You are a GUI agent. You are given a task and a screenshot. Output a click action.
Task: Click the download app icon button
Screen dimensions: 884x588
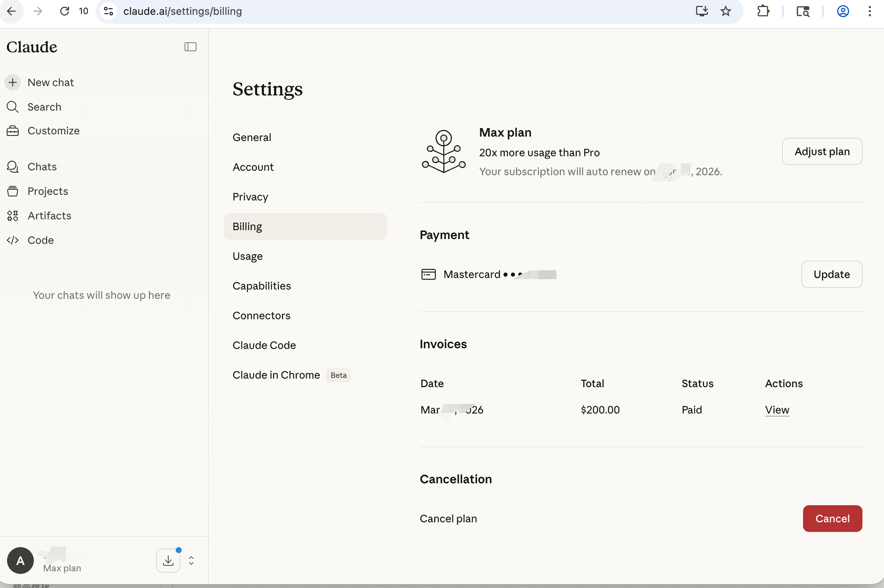click(x=168, y=560)
